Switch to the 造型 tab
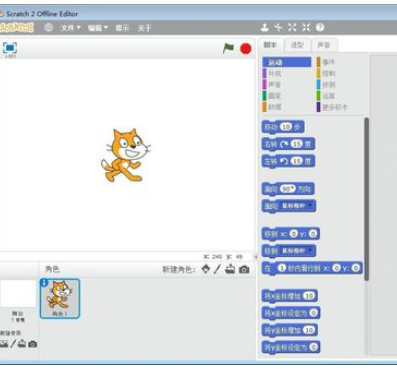 click(x=297, y=45)
